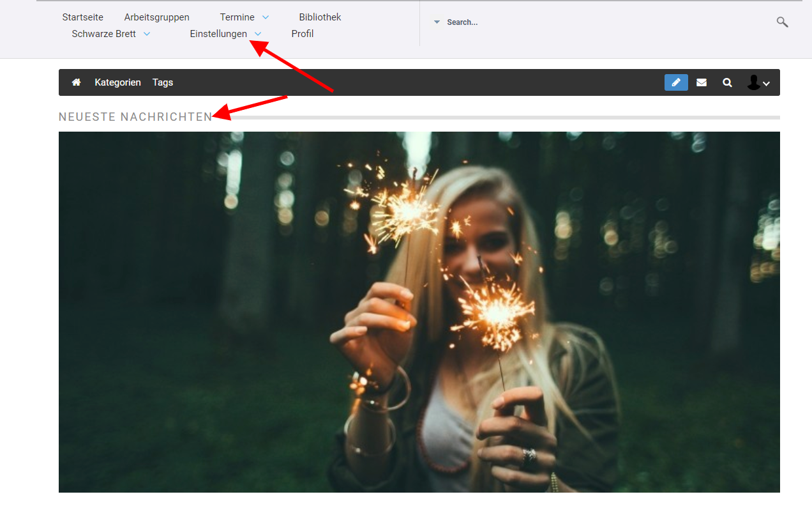This screenshot has width=812, height=515.
Task: Open the envelope messages icon
Action: point(702,82)
